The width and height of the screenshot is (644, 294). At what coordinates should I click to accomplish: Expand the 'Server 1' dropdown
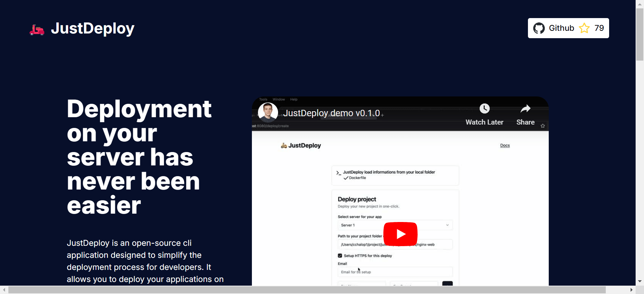[x=395, y=225]
